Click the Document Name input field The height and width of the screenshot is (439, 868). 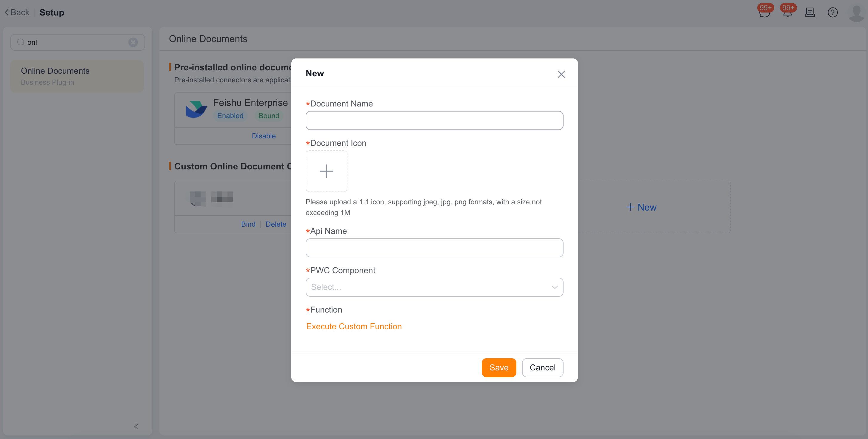pos(434,120)
